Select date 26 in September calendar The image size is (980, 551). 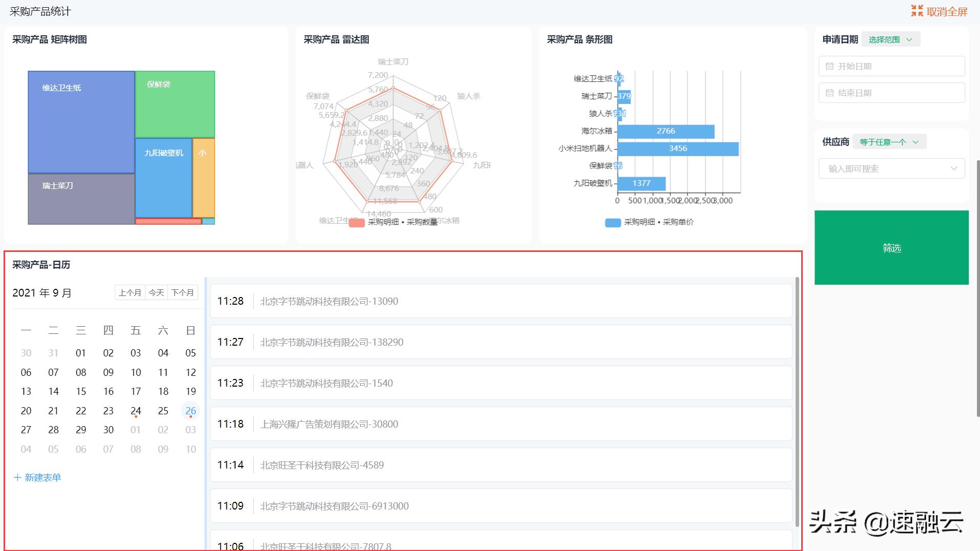[190, 411]
